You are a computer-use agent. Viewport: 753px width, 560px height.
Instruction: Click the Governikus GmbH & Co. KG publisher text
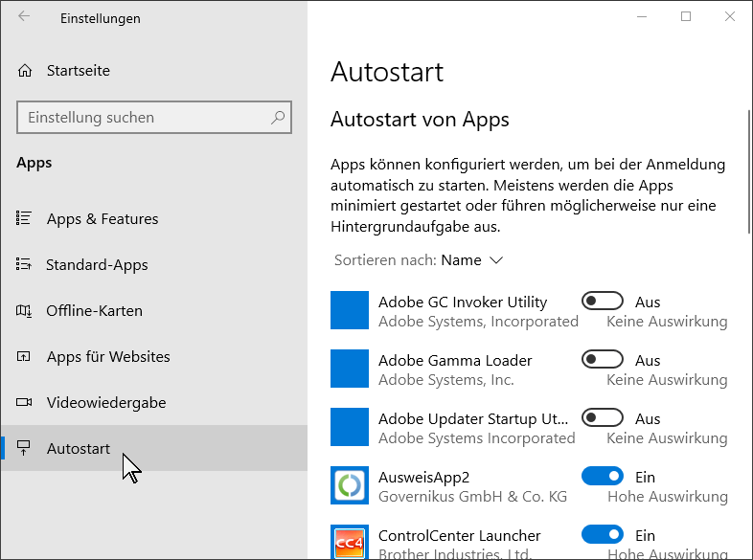pos(472,497)
